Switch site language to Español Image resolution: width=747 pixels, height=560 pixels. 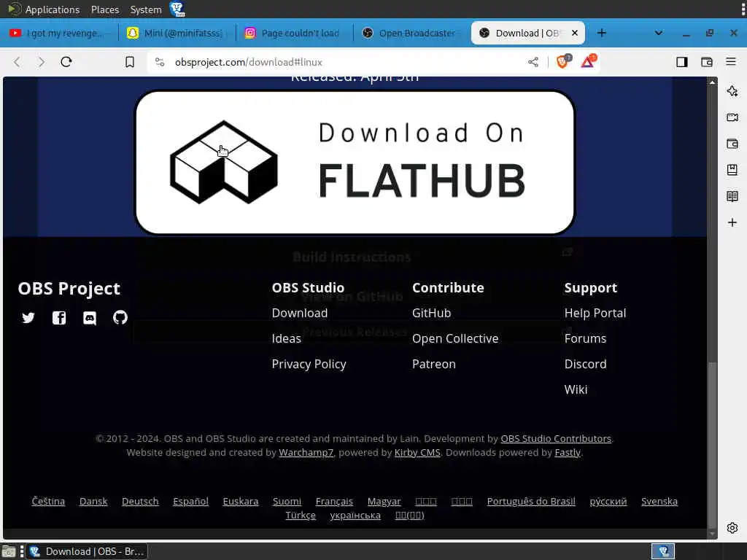(x=190, y=502)
